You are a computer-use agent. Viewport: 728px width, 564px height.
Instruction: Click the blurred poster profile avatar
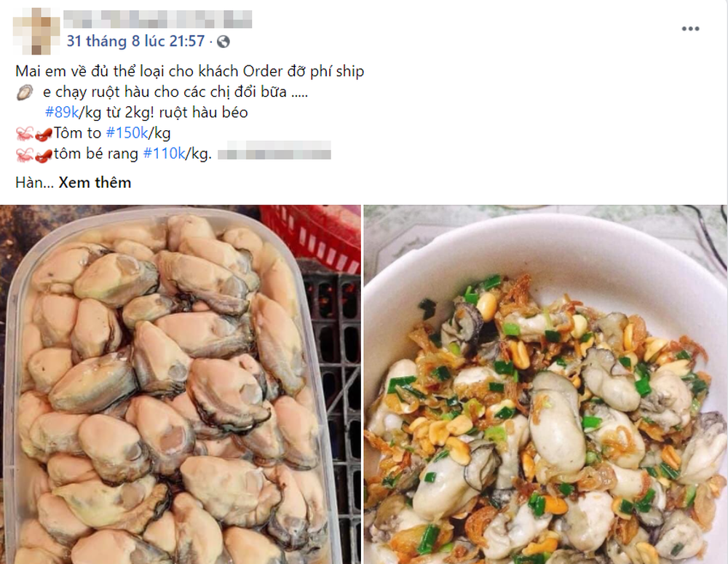coord(36,31)
